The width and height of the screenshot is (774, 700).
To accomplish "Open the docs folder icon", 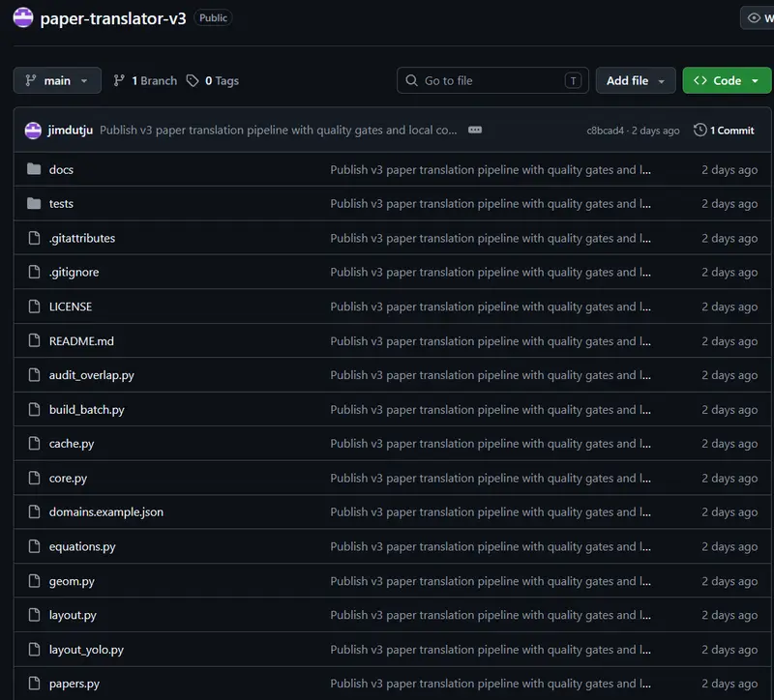I will (34, 169).
